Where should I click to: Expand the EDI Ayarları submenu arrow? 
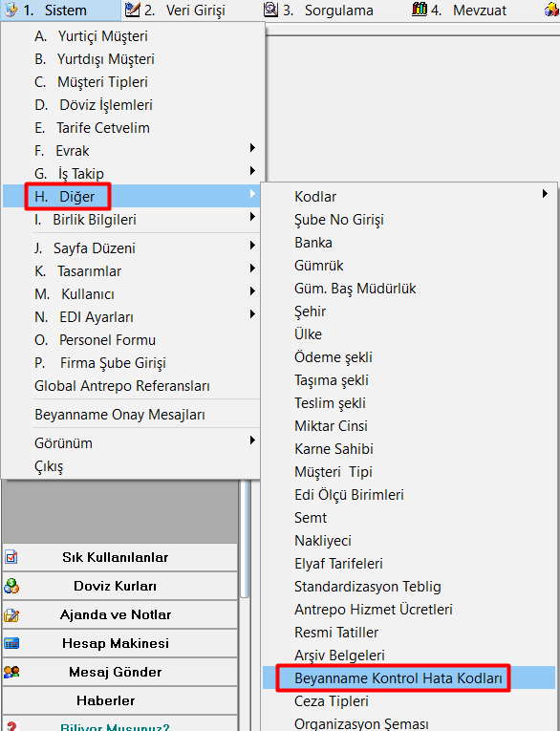click(x=252, y=313)
